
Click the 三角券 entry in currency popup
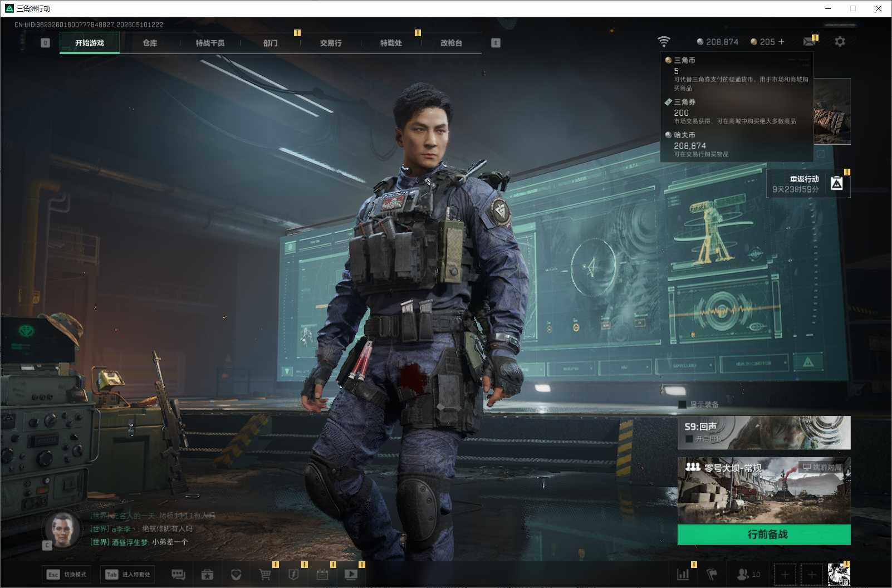coord(736,111)
